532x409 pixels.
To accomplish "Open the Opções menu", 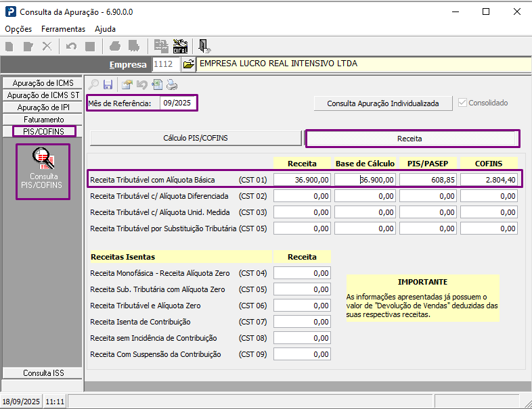I will [18, 29].
